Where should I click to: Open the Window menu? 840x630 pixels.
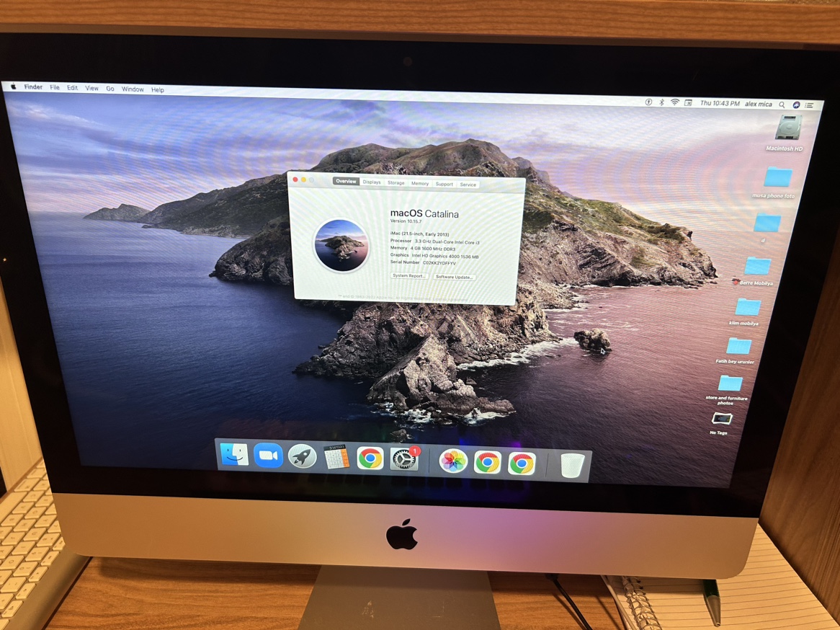coord(133,89)
